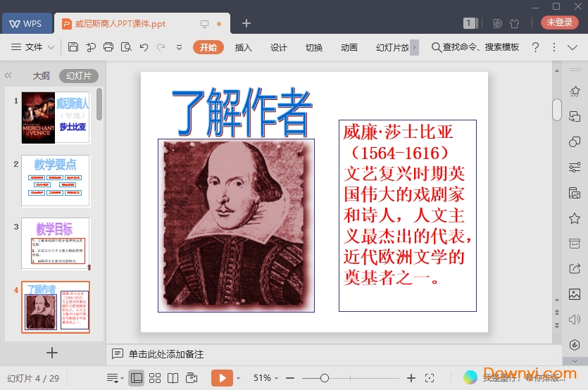The height and width of the screenshot is (390, 588).
Task: Switch to normal view mode
Action: point(137,378)
